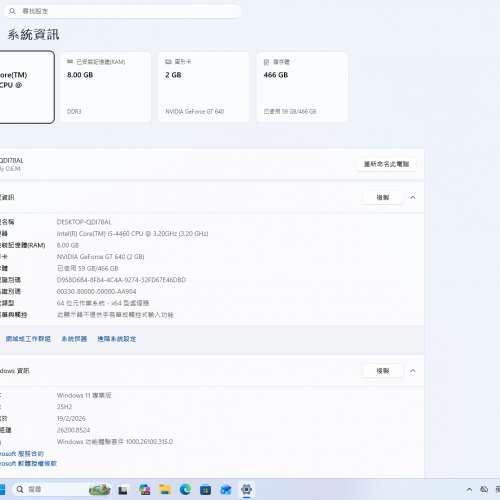Image resolution: width=500 pixels, height=500 pixels.
Task: Click the Intel Core i5-4460 processor value
Action: pos(132,234)
